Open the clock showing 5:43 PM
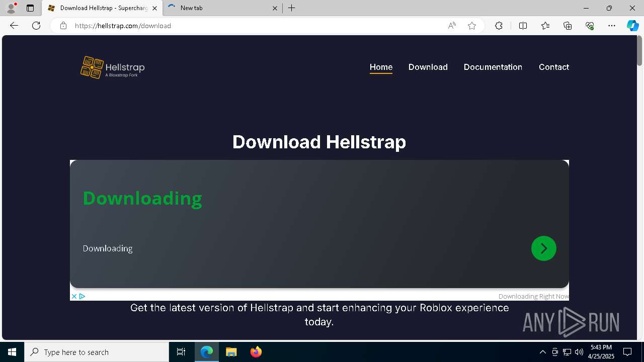 click(601, 352)
